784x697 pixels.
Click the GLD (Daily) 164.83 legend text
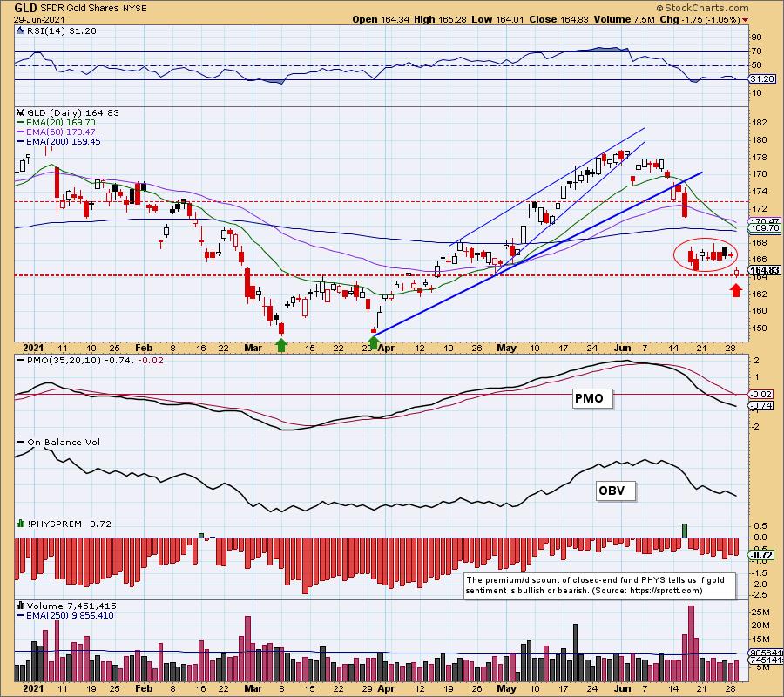(73, 113)
